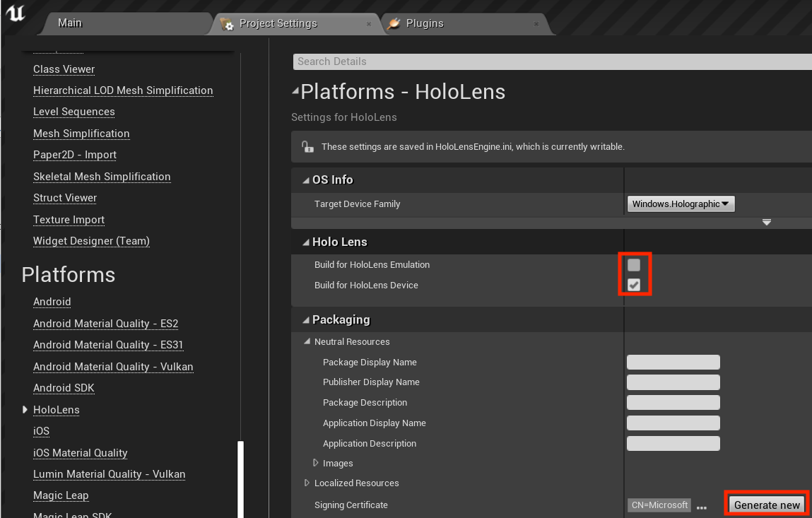Click the sidebar vertical scrollbar thumb

coord(240,479)
